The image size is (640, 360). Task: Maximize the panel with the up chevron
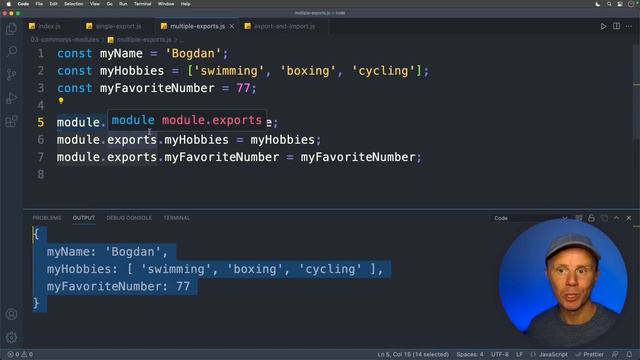click(616, 218)
